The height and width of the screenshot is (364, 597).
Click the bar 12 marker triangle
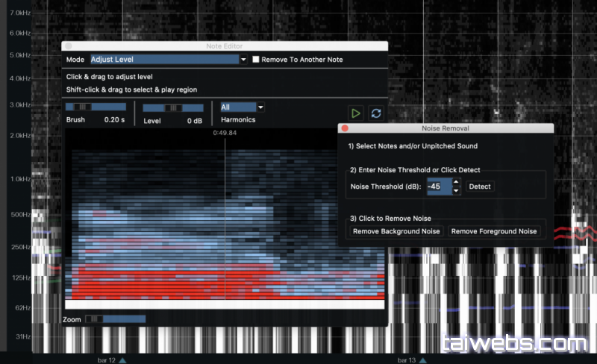pos(123,360)
